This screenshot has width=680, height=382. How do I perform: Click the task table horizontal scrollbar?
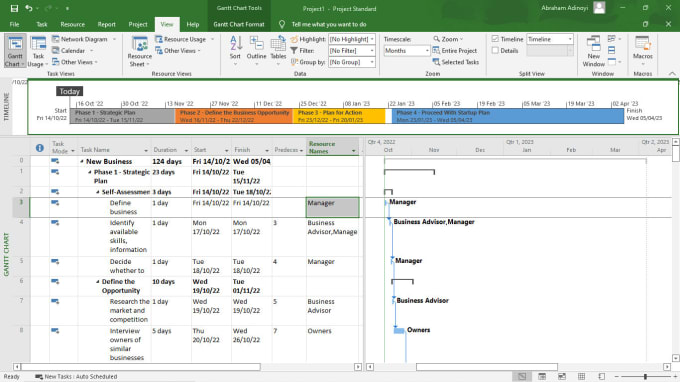click(141, 367)
